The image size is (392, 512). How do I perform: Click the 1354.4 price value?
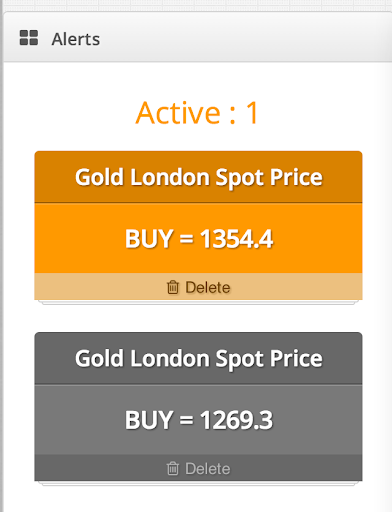click(x=237, y=239)
